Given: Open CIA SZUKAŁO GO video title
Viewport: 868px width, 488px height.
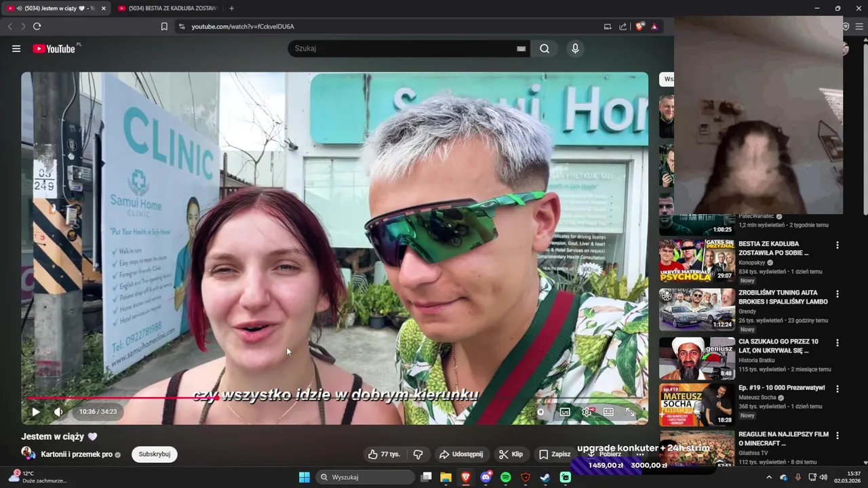Looking at the screenshot, I should coord(779,346).
